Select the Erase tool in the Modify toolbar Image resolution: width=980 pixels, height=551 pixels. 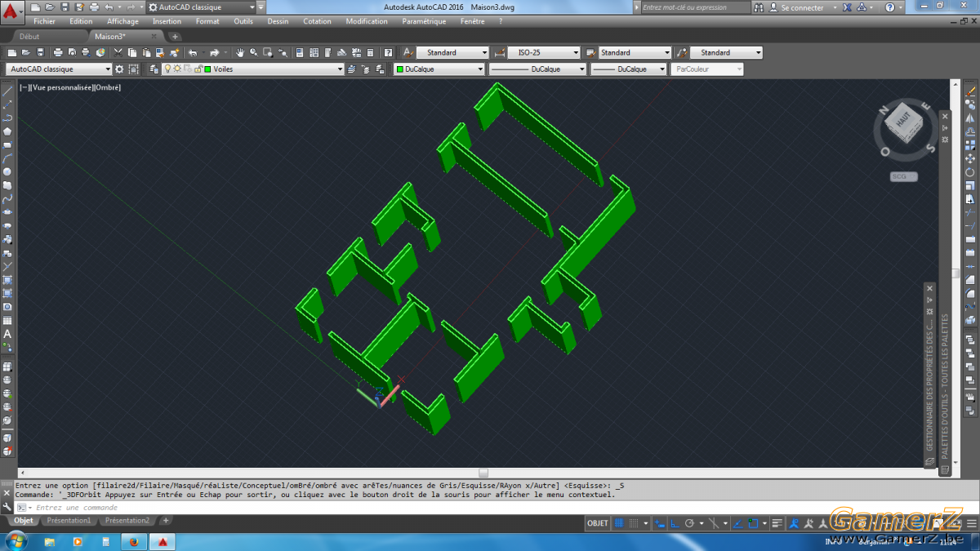(970, 91)
